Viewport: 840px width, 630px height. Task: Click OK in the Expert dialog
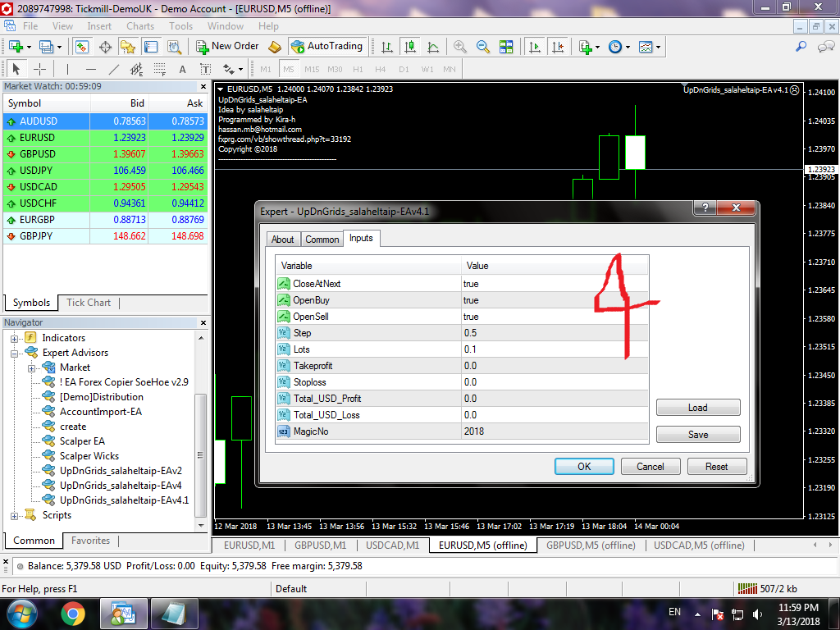pos(584,467)
